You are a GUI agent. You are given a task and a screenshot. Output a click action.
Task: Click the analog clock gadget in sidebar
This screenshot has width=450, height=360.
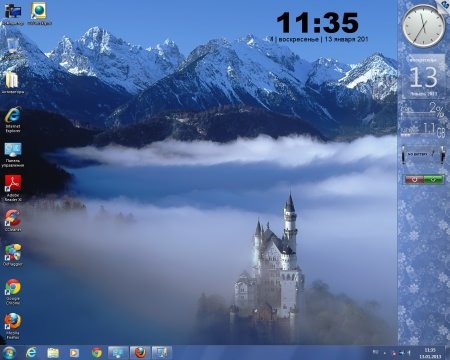(x=423, y=26)
